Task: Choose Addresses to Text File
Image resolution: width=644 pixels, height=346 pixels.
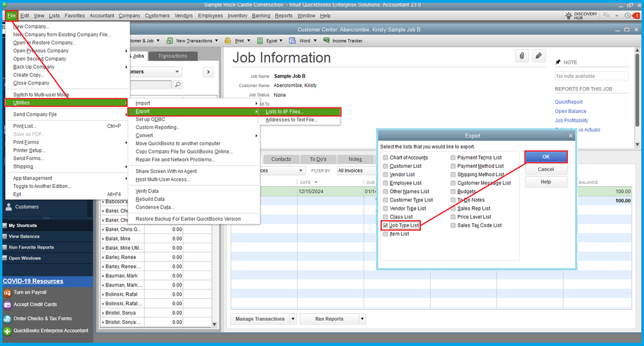Action: coord(291,119)
